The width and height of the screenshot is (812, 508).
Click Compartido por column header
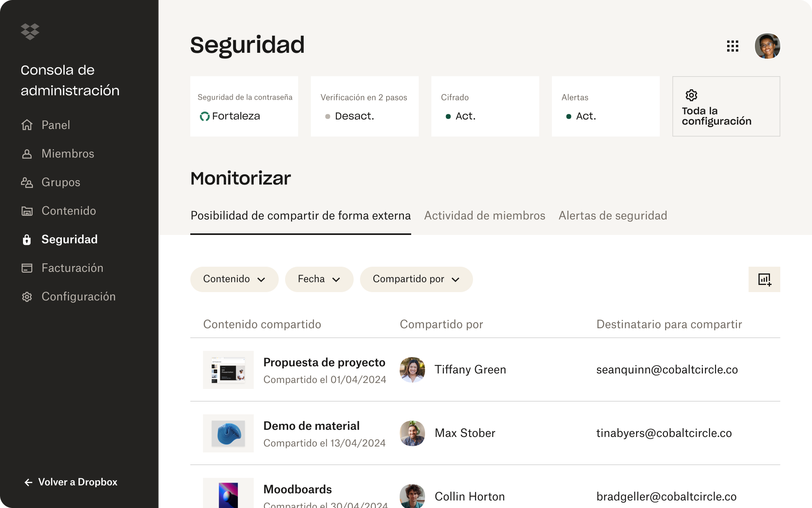[x=441, y=324]
